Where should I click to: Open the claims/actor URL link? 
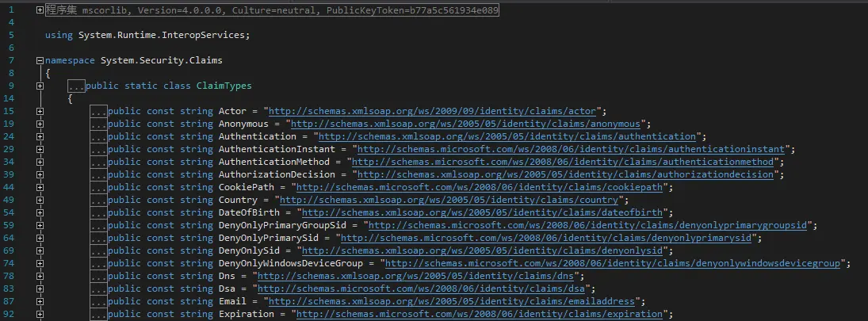click(x=432, y=111)
